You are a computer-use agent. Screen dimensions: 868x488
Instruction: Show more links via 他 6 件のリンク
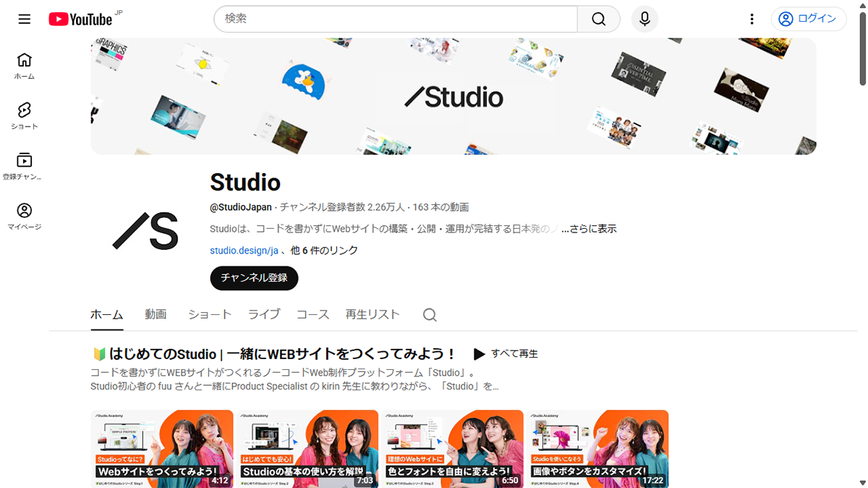325,250
